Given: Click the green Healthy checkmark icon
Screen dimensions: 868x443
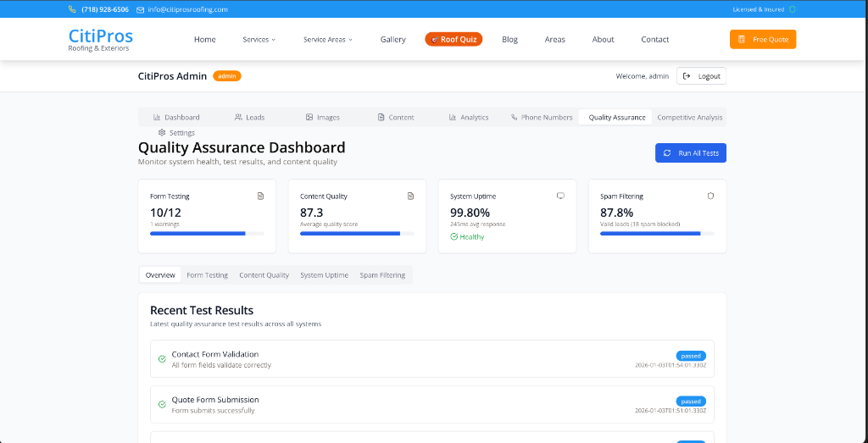Looking at the screenshot, I should [x=454, y=236].
